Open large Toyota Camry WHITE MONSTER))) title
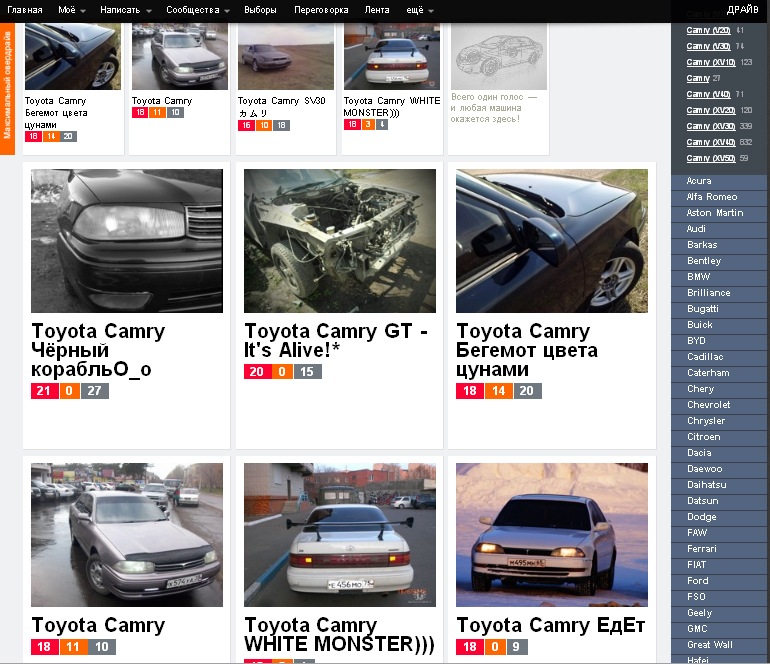Image resolution: width=770 pixels, height=664 pixels. point(339,635)
